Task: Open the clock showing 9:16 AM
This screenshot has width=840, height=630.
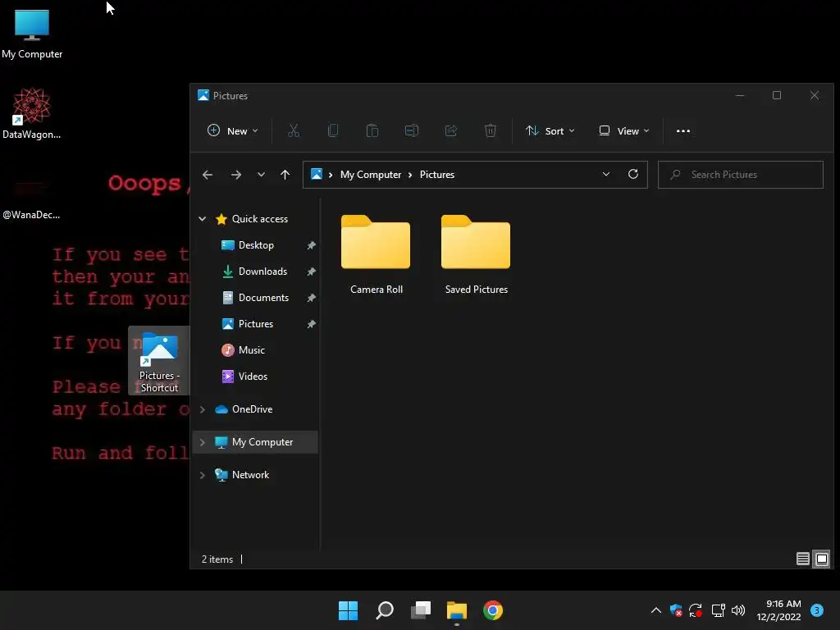Action: click(779, 610)
